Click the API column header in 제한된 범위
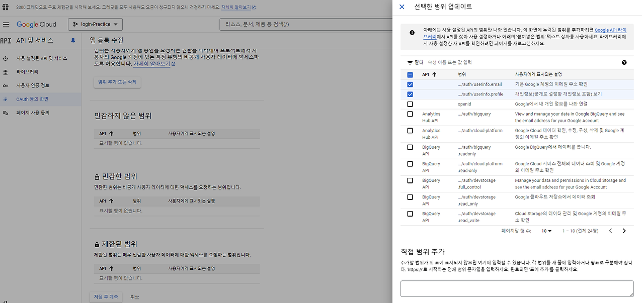This screenshot has width=644, height=303. 103,269
